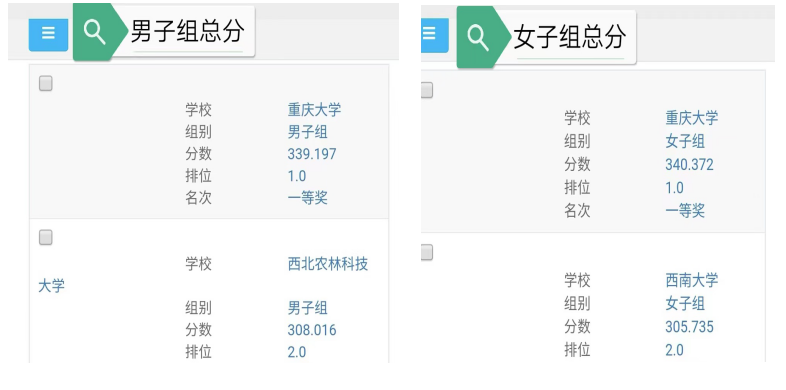Click the score value 340.372
Image resolution: width=786 pixels, height=390 pixels.
[x=689, y=164]
